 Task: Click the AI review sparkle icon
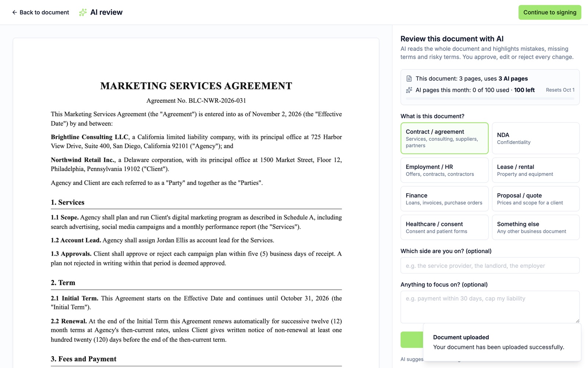(83, 13)
